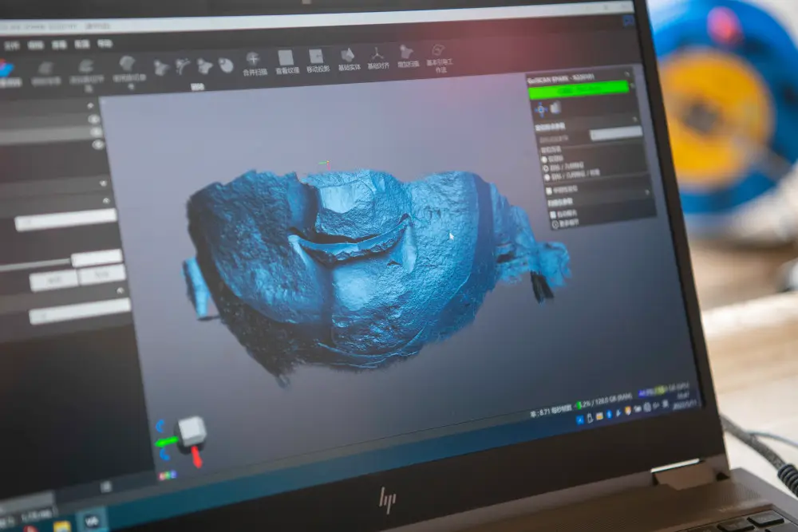This screenshot has width=798, height=532.
Task: Select the first radio option in scanner panel
Action: 545,158
